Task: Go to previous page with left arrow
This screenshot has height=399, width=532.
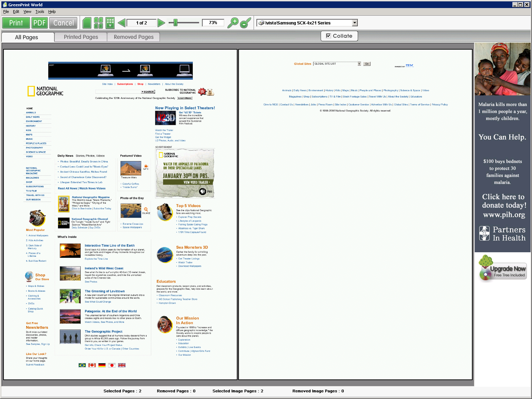Action: point(122,23)
